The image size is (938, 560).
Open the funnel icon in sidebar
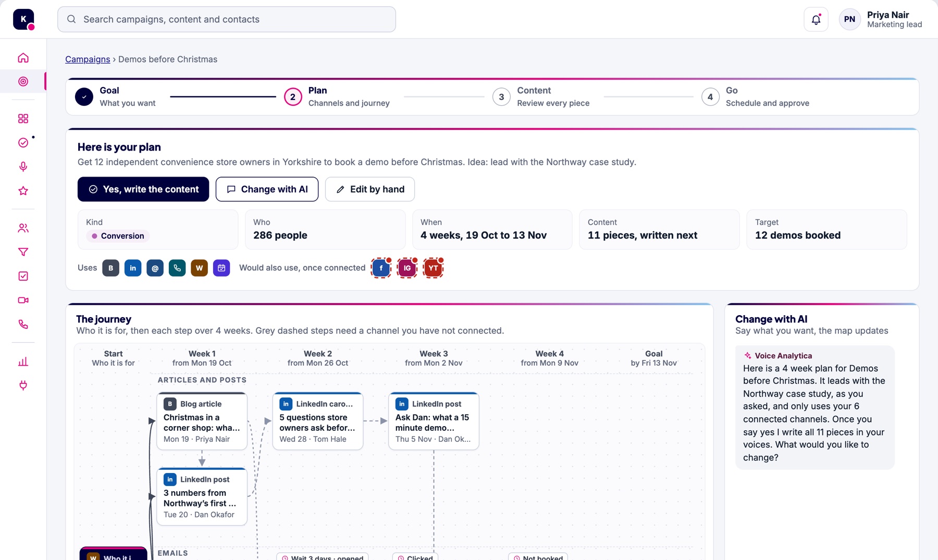[x=23, y=252]
